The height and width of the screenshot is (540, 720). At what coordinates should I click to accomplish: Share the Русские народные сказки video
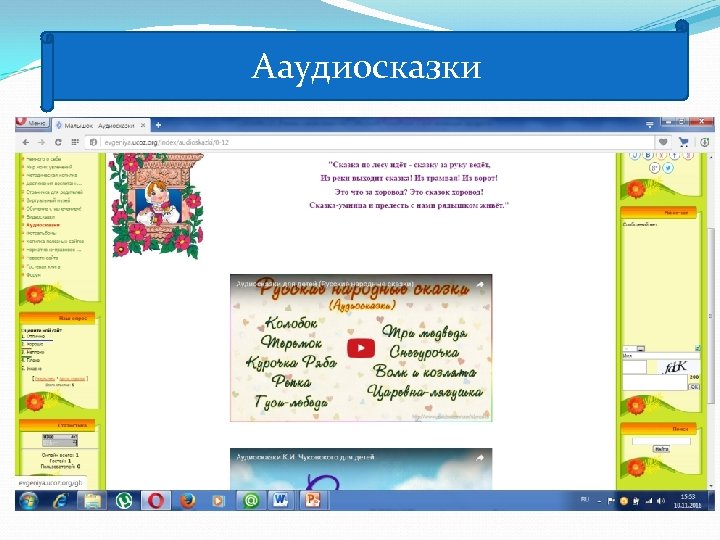pyautogui.click(x=480, y=284)
